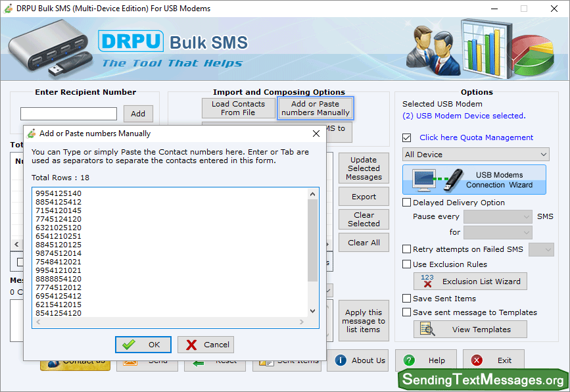Click the numbers list horizontal scroll right arrow
Viewport: 570px width, 392px height.
click(301, 322)
